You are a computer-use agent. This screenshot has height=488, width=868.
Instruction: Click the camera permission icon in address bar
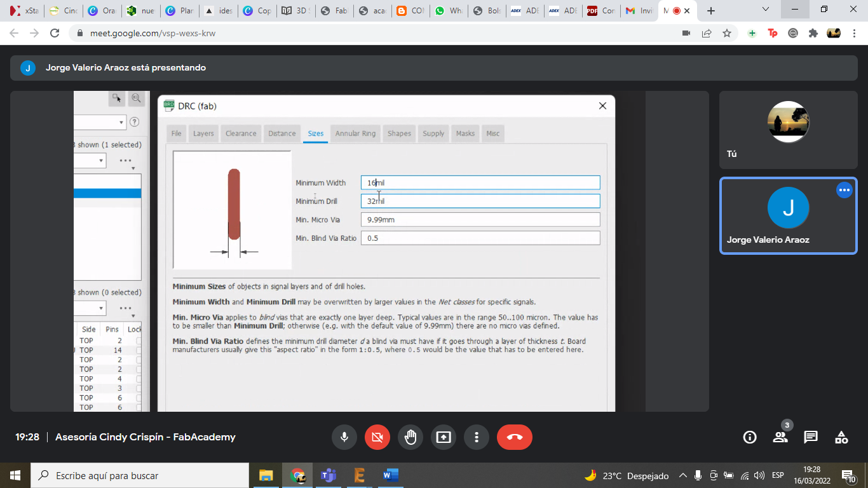686,33
